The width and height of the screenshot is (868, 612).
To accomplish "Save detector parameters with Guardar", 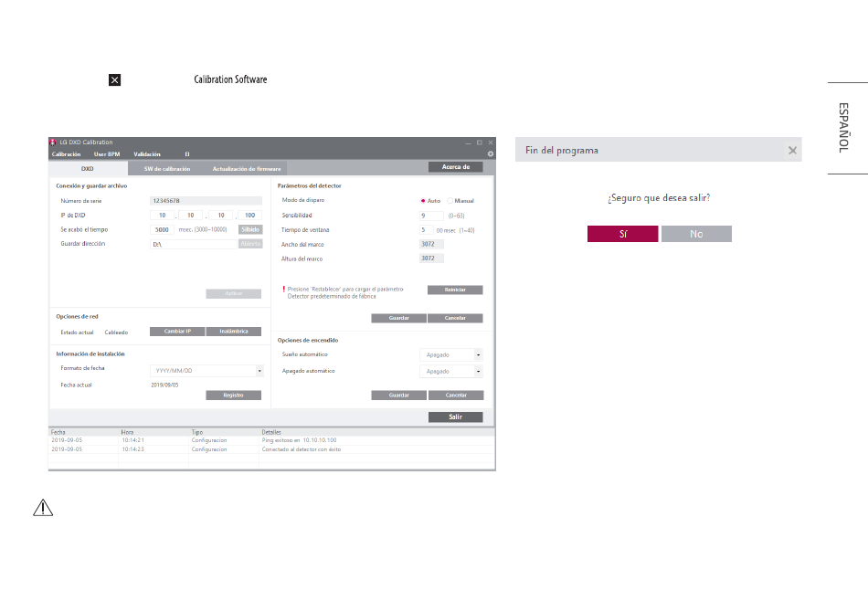I will 398,318.
